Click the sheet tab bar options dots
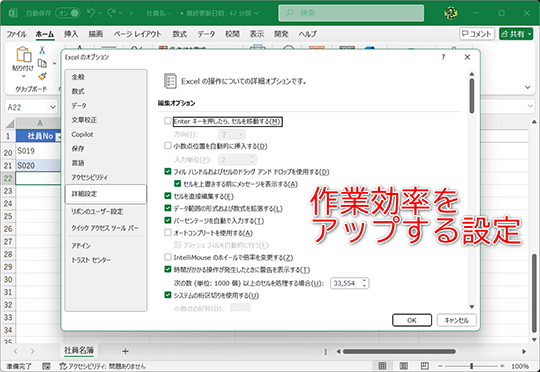This screenshot has width=540, height=372. coord(326,351)
